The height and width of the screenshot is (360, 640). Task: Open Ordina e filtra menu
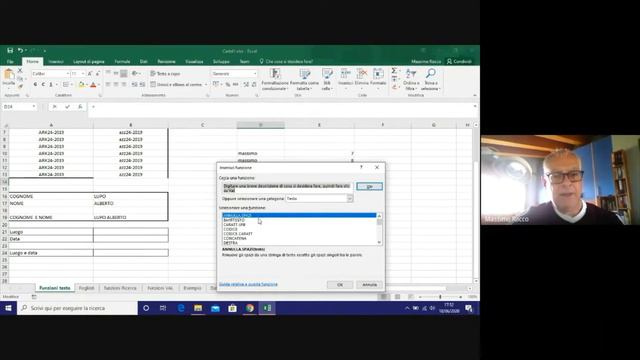[x=411, y=80]
